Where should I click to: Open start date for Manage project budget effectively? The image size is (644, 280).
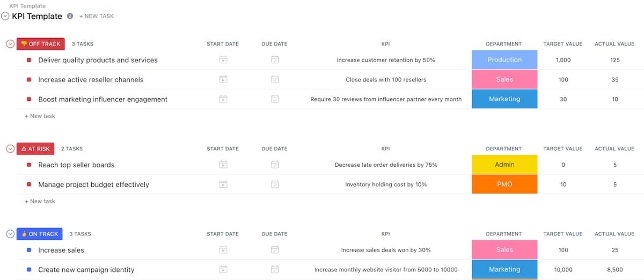223,185
